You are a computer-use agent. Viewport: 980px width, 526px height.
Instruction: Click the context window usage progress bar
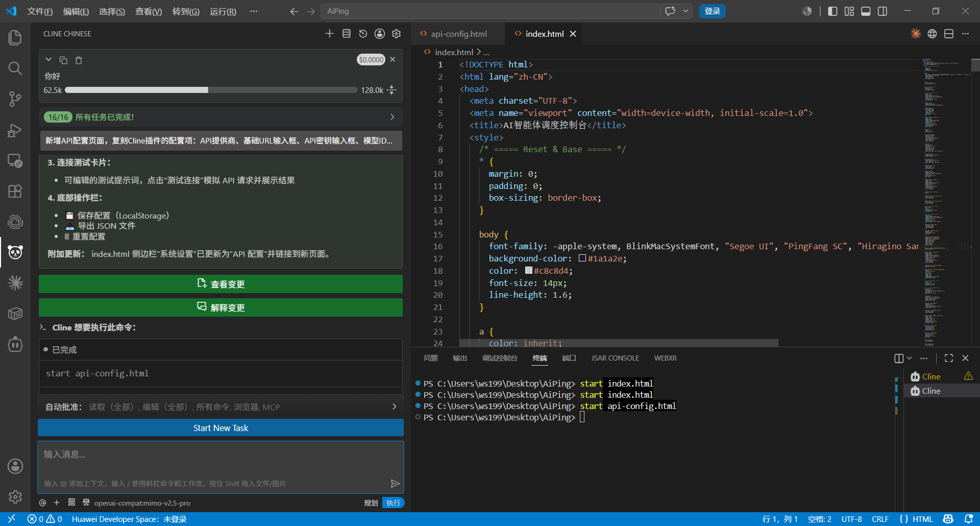[211, 90]
